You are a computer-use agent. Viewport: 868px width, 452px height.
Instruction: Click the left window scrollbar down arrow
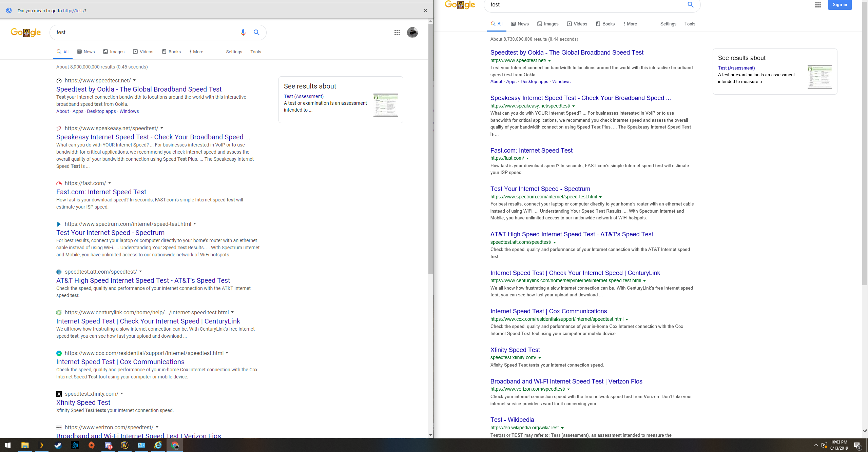[430, 435]
